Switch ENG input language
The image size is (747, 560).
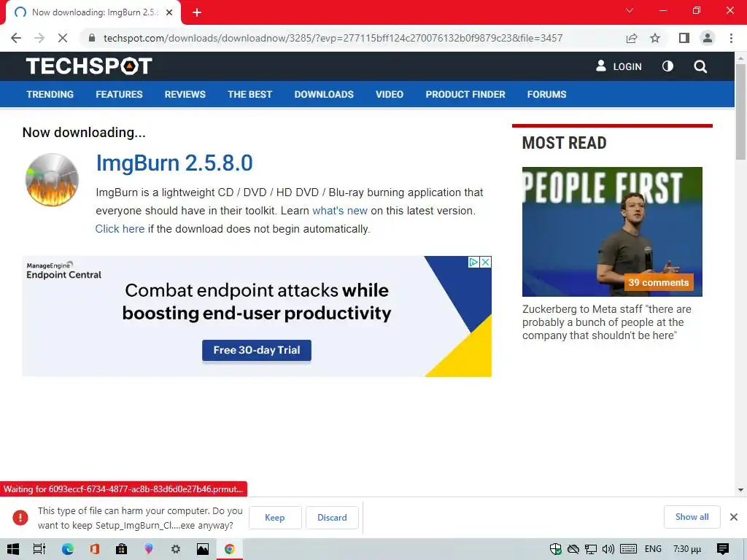(653, 549)
